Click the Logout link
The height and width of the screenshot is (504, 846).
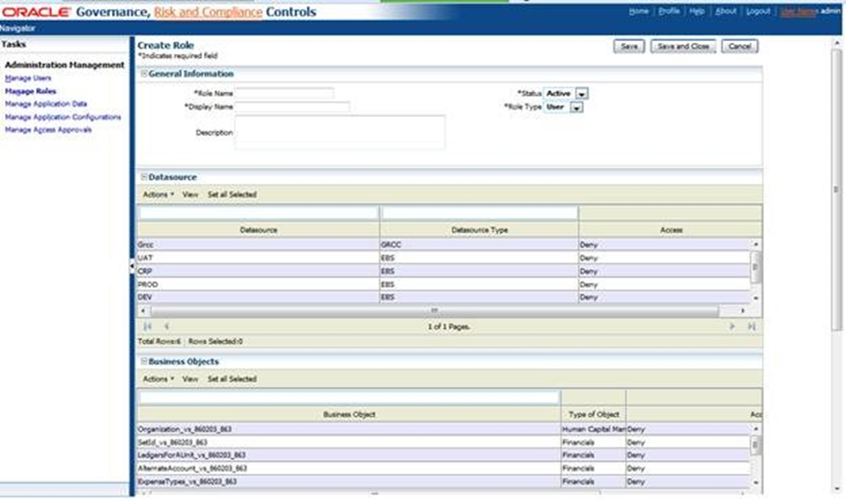(x=758, y=11)
